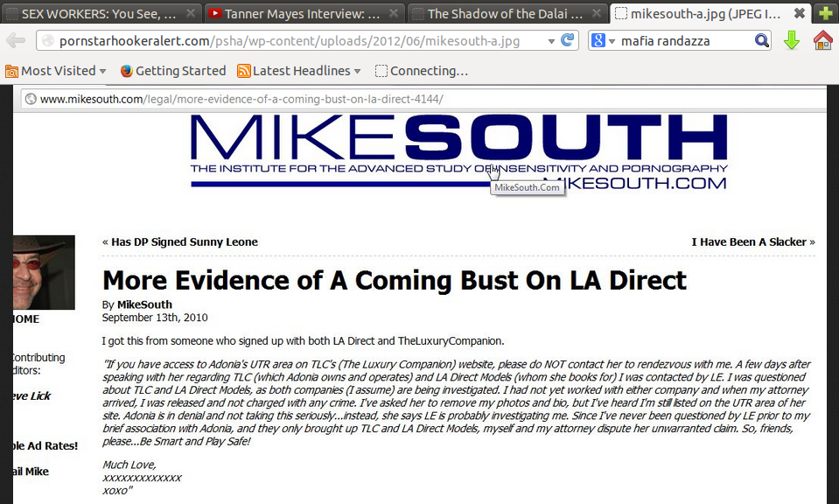
Task: Click the MIKESOUTH site logo banner
Action: [458, 151]
